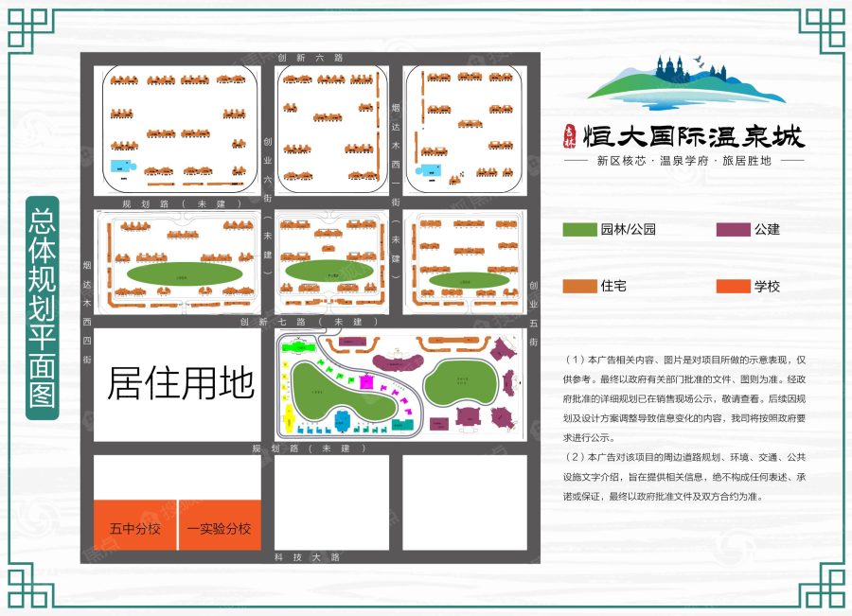Click the 科技大路 road label

tap(308, 557)
